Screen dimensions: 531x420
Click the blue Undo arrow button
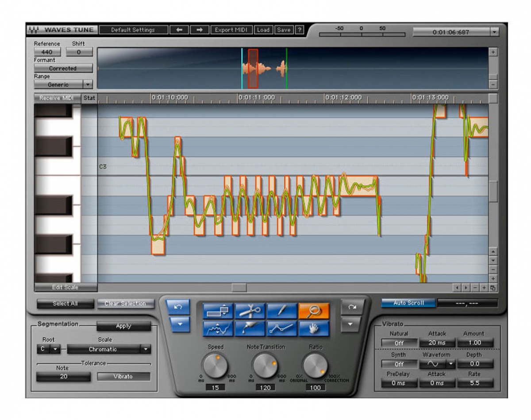point(178,307)
